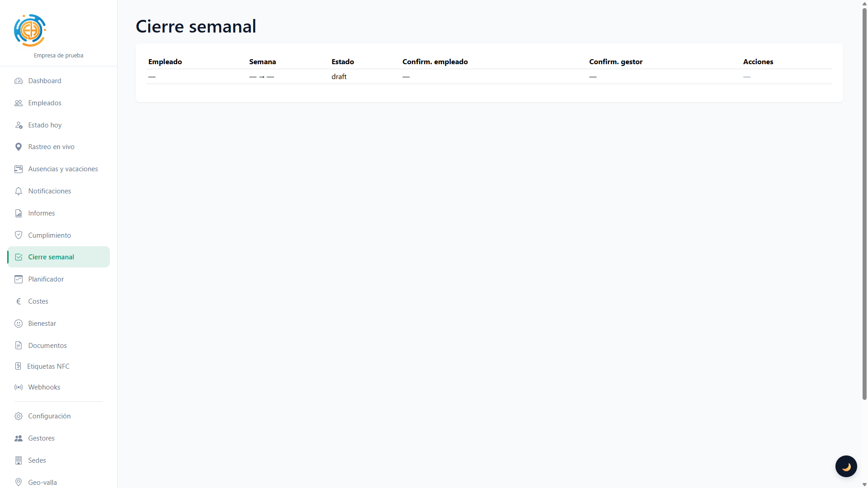
Task: Click the Documentos sidebar link
Action: (47, 346)
